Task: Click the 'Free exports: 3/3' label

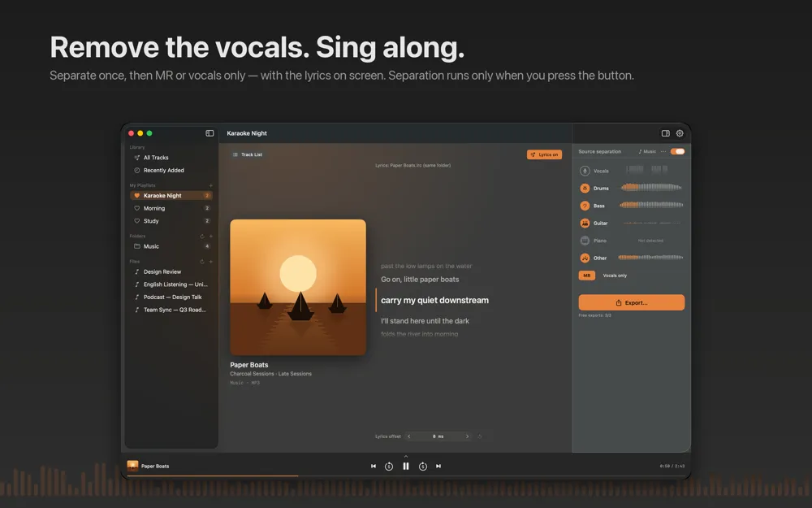Action: [x=595, y=315]
